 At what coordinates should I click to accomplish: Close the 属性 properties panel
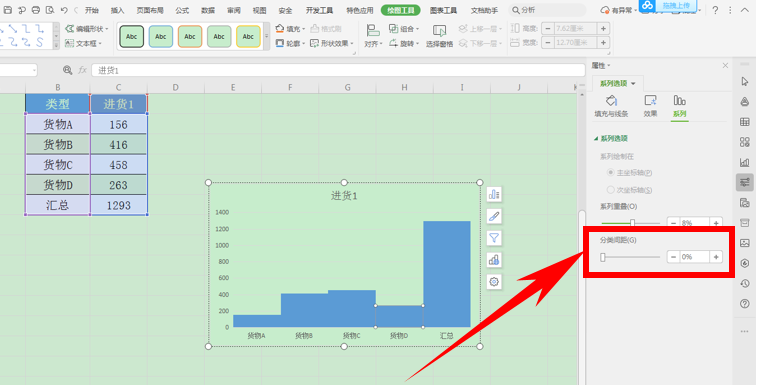pos(725,65)
